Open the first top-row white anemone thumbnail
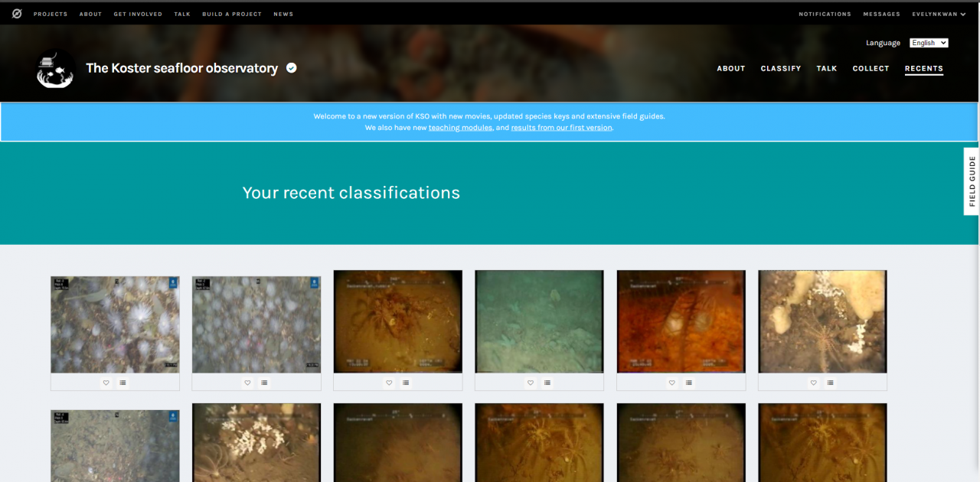The height and width of the screenshot is (482, 980). pyautogui.click(x=115, y=324)
